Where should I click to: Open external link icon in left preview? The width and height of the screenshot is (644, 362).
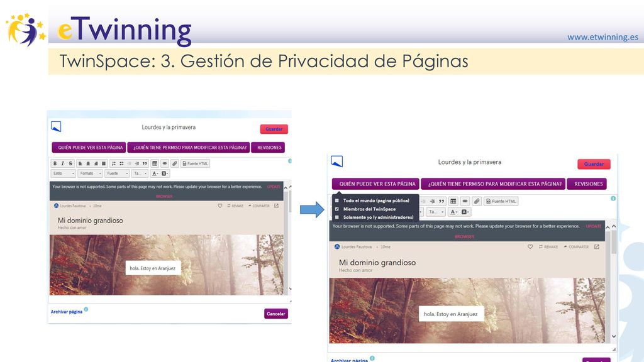[x=277, y=206]
